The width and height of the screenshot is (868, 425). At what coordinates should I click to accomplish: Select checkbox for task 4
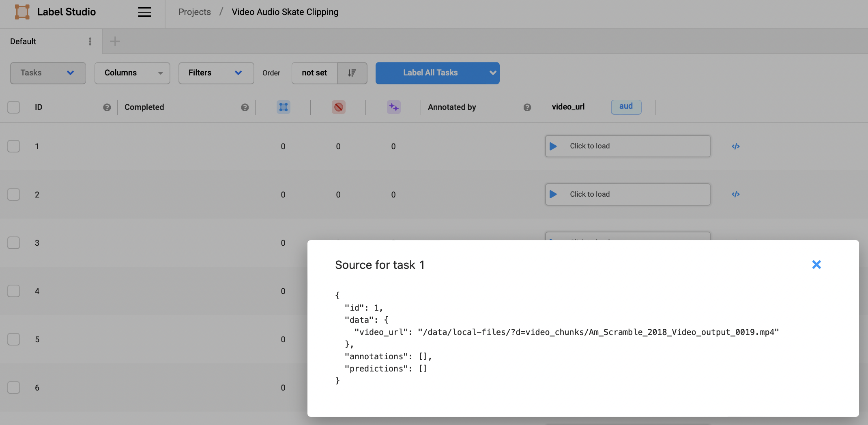pos(14,291)
